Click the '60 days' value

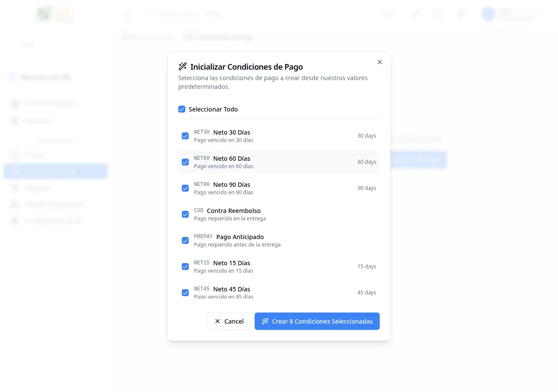[x=367, y=162]
